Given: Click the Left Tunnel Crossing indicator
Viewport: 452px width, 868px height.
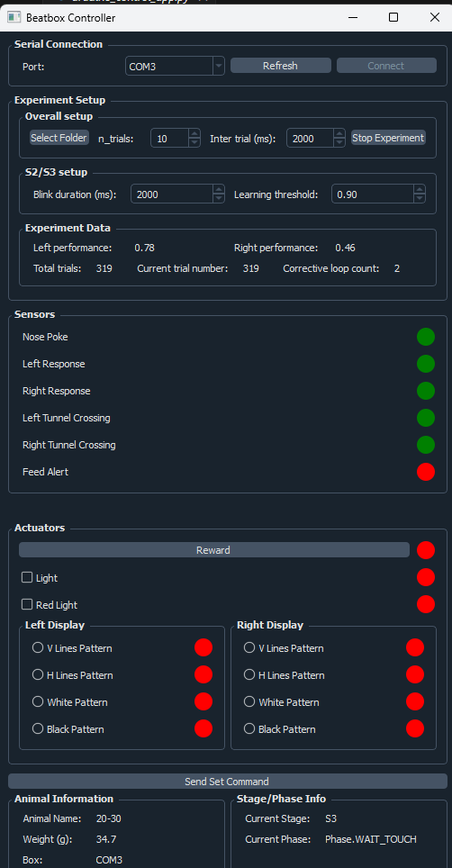Looking at the screenshot, I should (426, 418).
